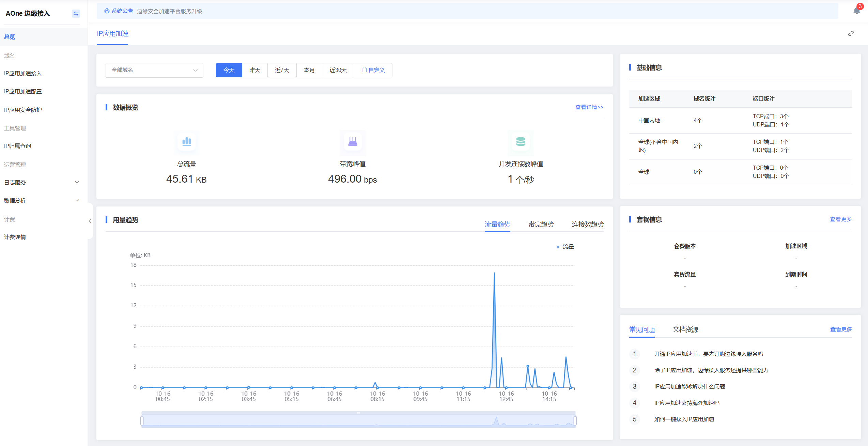Select the 昨天 time range option
This screenshot has height=446, width=868.
pyautogui.click(x=254, y=70)
